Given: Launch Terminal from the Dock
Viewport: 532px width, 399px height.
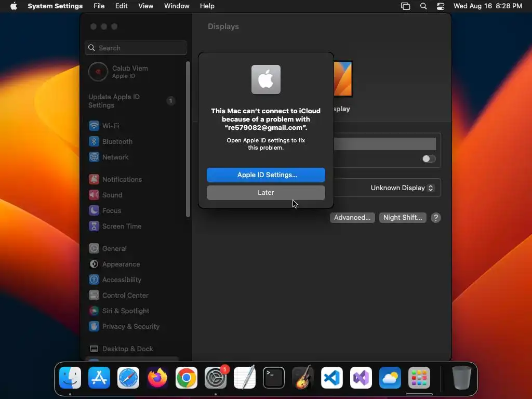Looking at the screenshot, I should coord(274,378).
